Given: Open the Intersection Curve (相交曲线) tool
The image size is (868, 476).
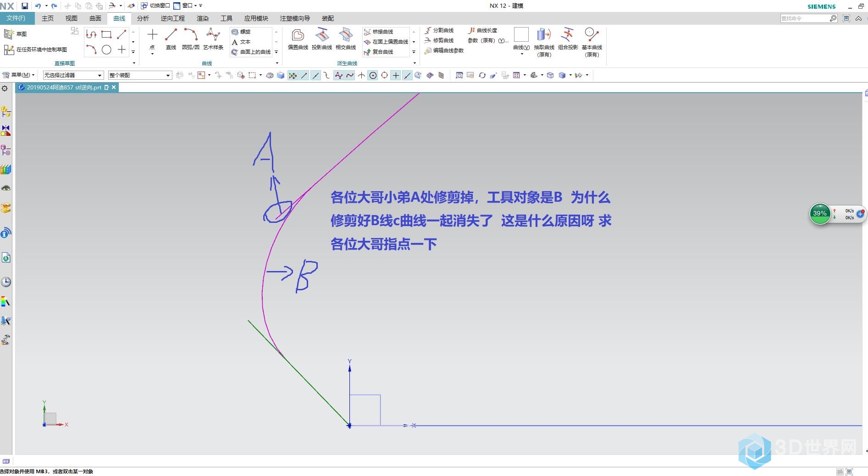Looking at the screenshot, I should pos(346,39).
